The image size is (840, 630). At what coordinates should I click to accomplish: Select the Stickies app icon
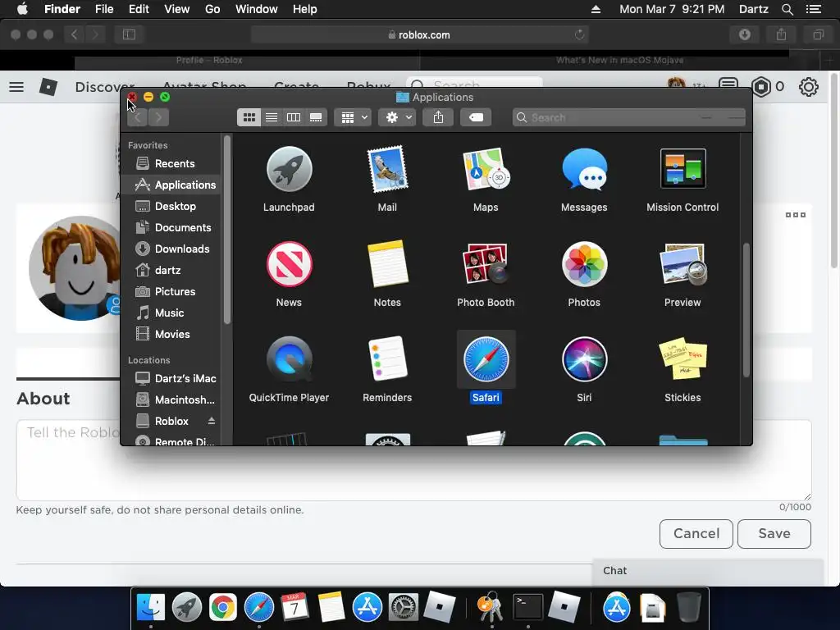pyautogui.click(x=682, y=359)
